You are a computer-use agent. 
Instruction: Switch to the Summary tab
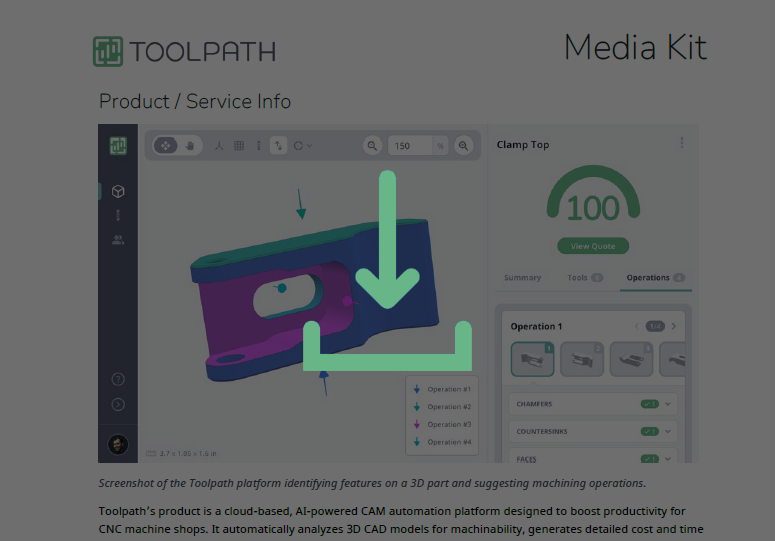click(522, 278)
